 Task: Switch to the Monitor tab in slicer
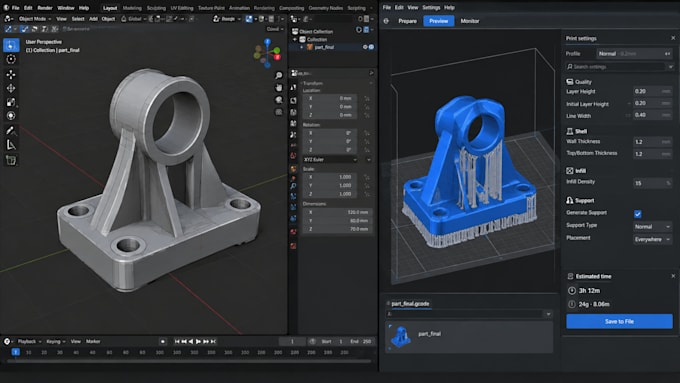click(470, 21)
